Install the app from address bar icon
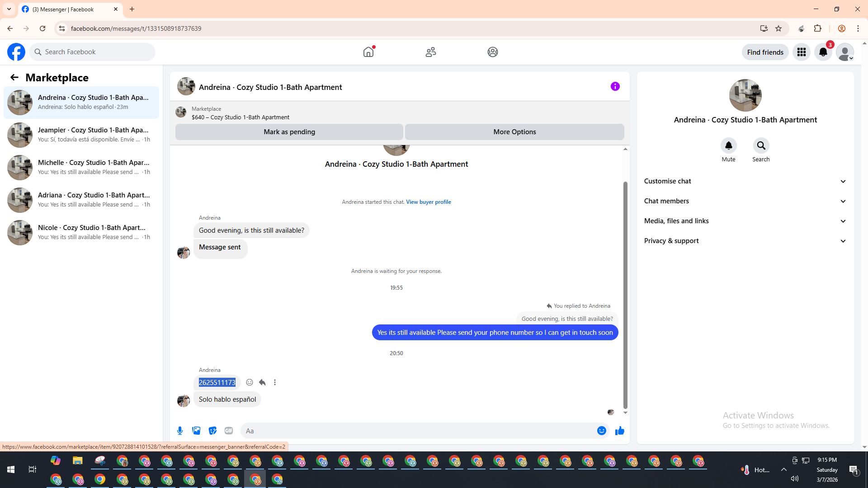This screenshot has height=488, width=868. [764, 28]
